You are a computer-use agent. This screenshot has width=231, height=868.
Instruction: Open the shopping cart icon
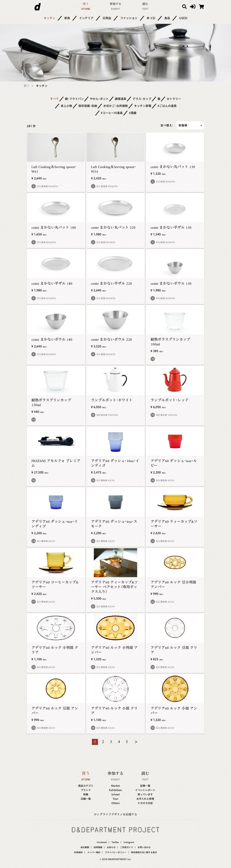point(202,6)
